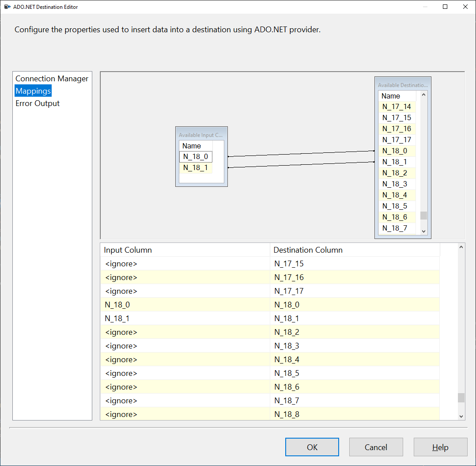476x466 pixels.
Task: Click the Cancel button
Action: tap(376, 447)
